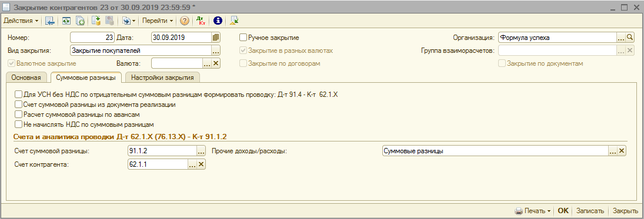Click the last toolbar icon with green arrow
This screenshot has width=644, height=219.
pos(235,21)
